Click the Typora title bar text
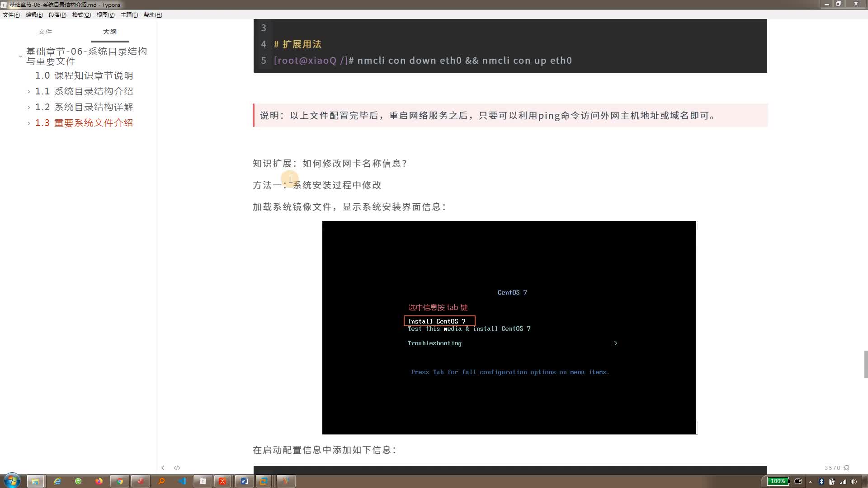The height and width of the screenshot is (488, 868). (65, 5)
